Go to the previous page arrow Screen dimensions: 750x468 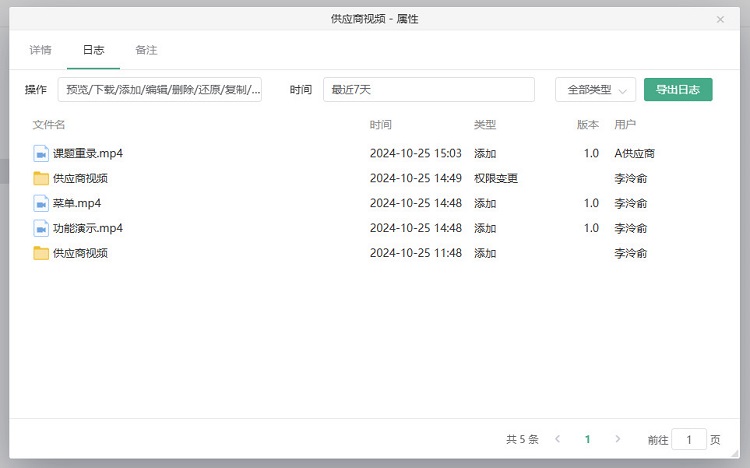[x=557, y=439]
